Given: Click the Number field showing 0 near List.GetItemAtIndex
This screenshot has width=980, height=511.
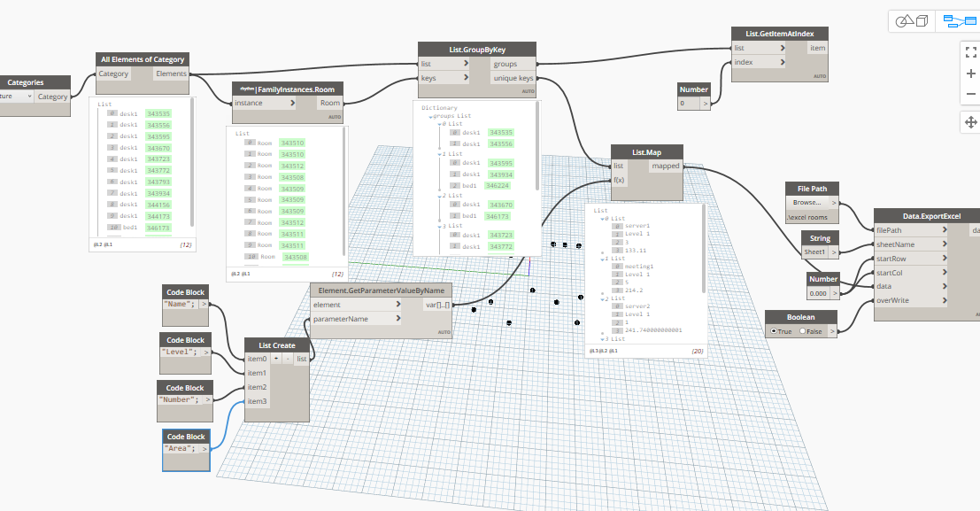Looking at the screenshot, I should (x=689, y=104).
